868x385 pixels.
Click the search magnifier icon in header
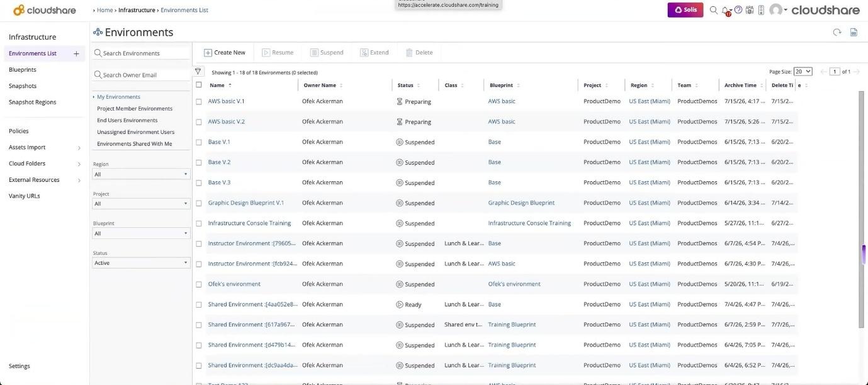[714, 10]
